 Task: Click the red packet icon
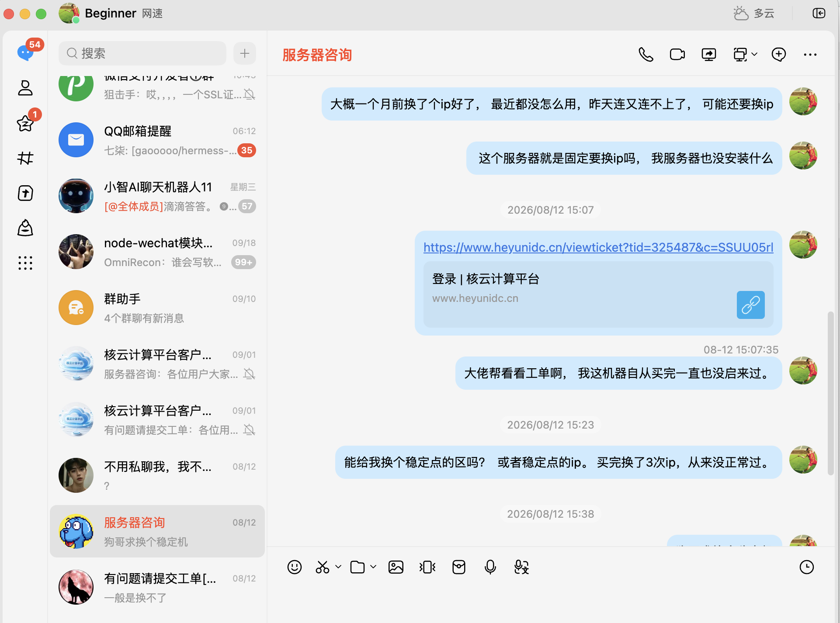point(459,567)
